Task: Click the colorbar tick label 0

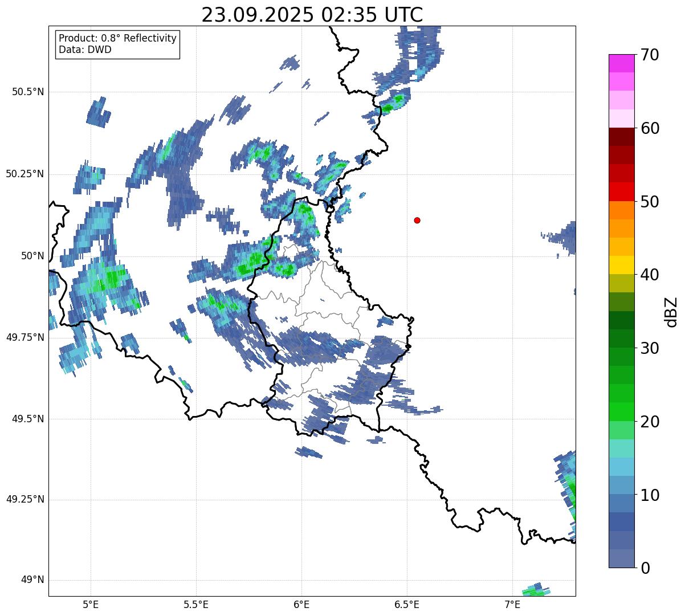Action: click(645, 568)
